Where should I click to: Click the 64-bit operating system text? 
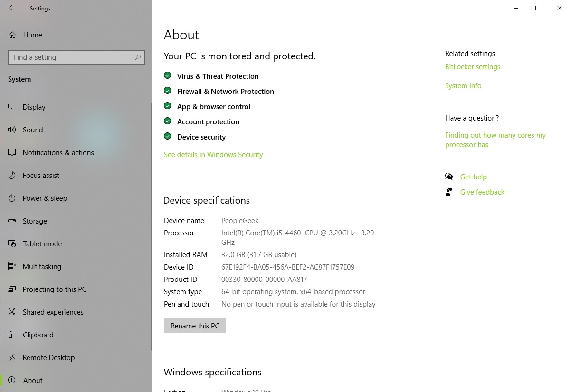[294, 292]
